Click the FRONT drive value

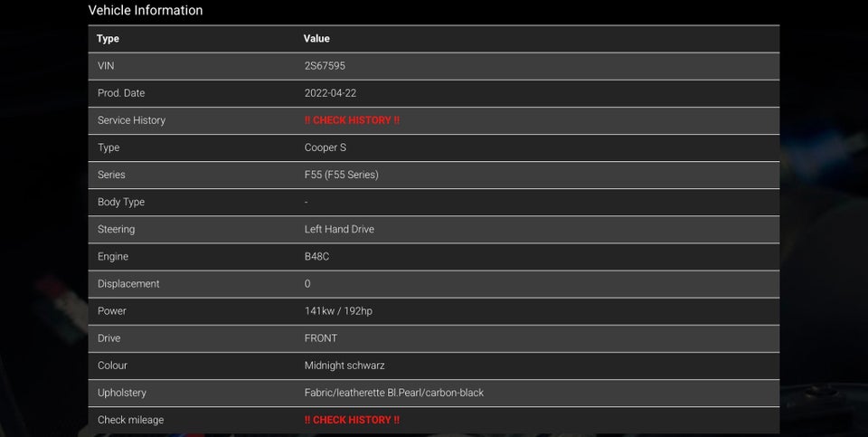(x=321, y=338)
